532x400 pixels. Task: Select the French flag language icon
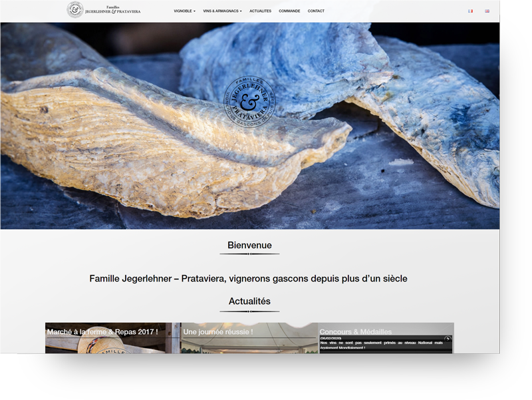471,11
